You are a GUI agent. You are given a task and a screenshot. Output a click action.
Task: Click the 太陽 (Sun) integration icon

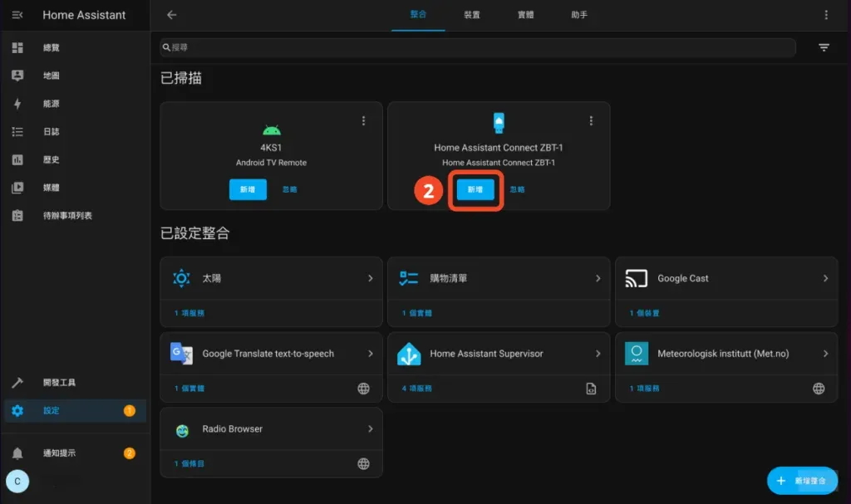click(181, 278)
